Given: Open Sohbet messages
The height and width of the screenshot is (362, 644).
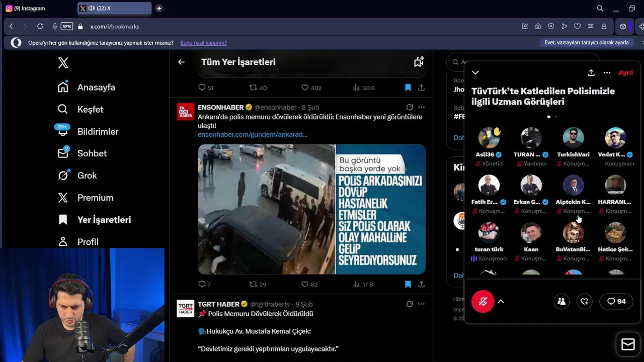Looking at the screenshot, I should (82, 153).
